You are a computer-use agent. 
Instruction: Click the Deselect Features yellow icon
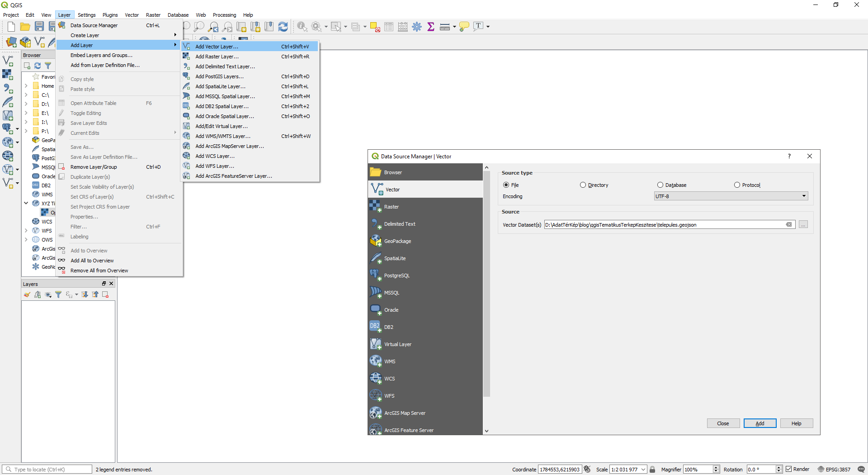[375, 27]
